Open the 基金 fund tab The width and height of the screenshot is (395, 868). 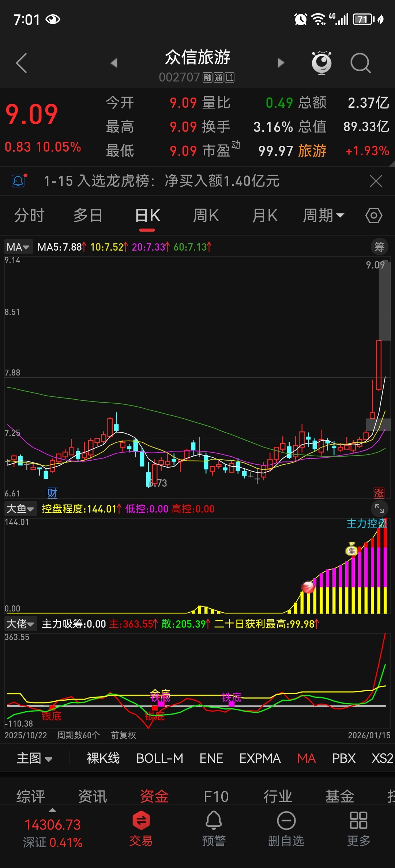pyautogui.click(x=340, y=796)
